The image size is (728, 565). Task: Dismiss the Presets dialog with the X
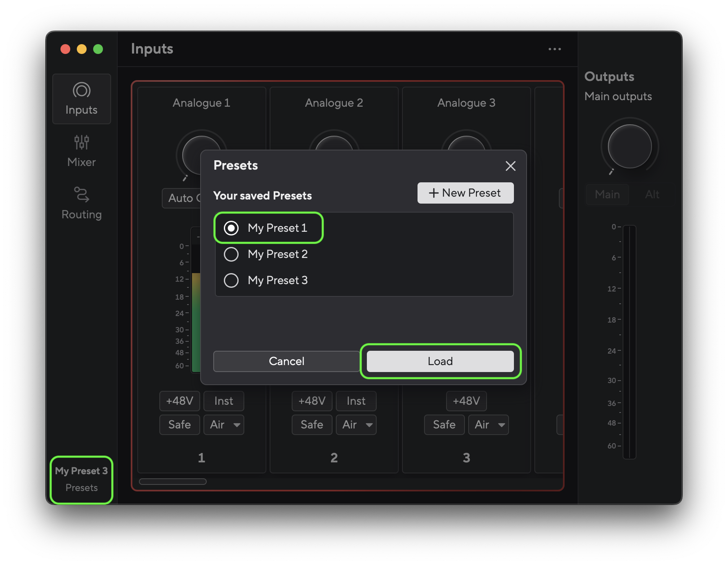(x=510, y=166)
